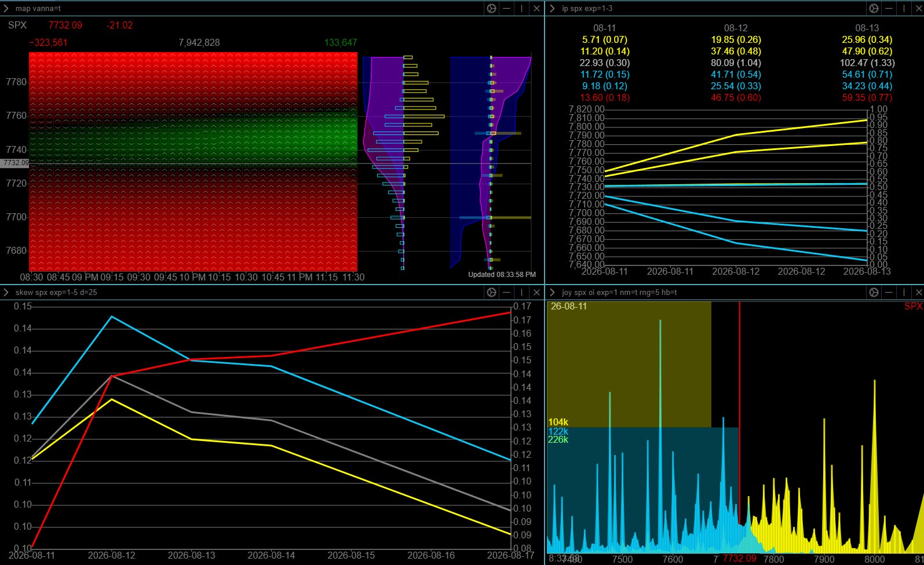Expand chevron beside 'ip spx exp=1-3'

click(552, 8)
